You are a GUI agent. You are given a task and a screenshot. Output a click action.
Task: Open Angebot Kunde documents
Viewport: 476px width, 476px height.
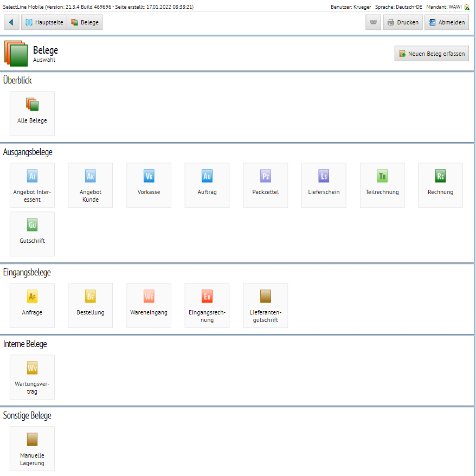pyautogui.click(x=91, y=185)
